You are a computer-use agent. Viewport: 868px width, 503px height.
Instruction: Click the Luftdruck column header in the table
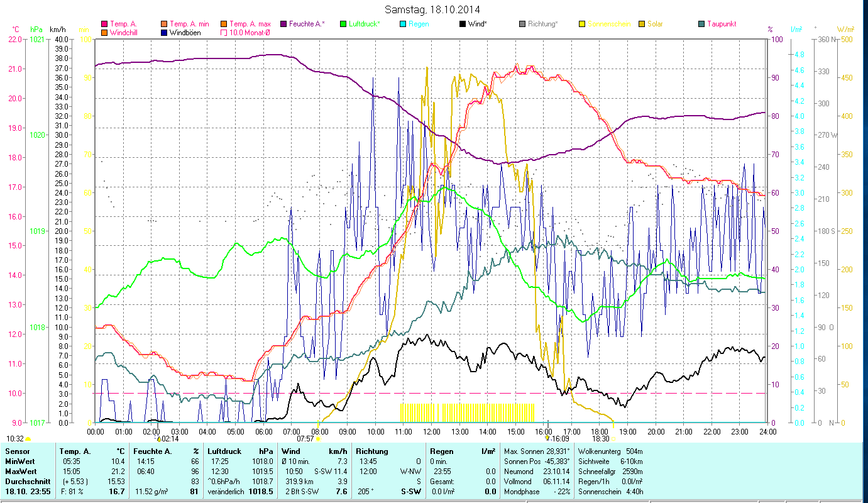(x=224, y=451)
